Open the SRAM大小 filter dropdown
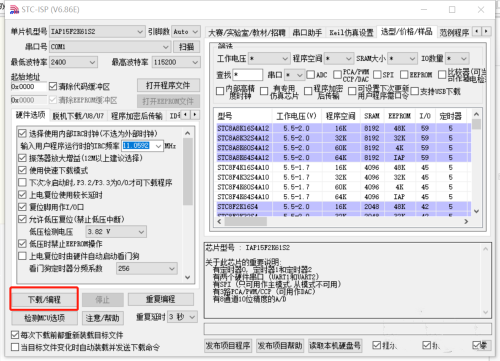Viewport: 500px width, 361px height. 403,59
